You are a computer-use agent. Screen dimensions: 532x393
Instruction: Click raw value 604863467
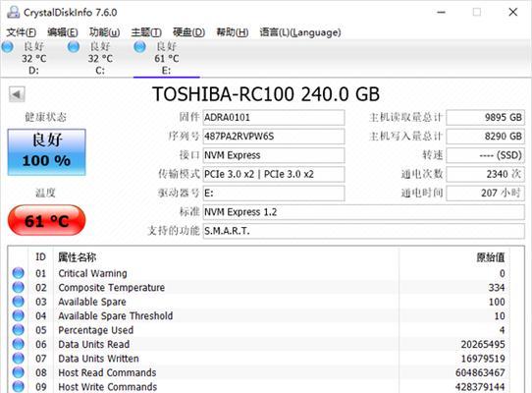480,372
